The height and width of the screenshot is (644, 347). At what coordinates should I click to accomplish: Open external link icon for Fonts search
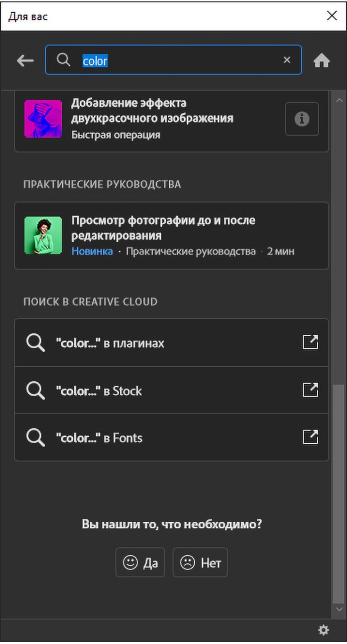point(310,437)
